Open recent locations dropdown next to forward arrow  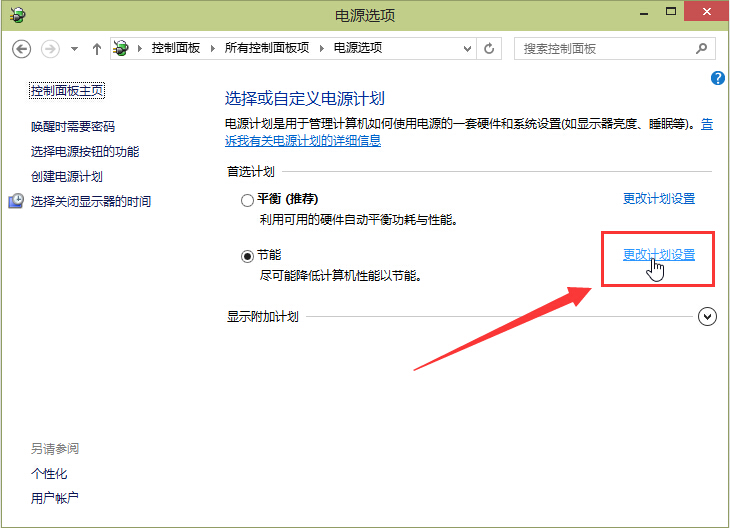pyautogui.click(x=73, y=48)
